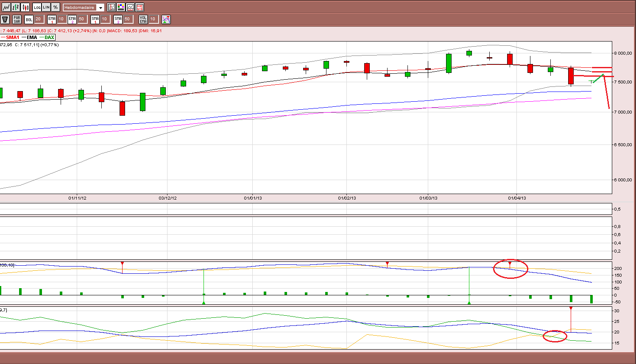Click the DAX legend entry
This screenshot has height=364, width=636.
tap(47, 37)
